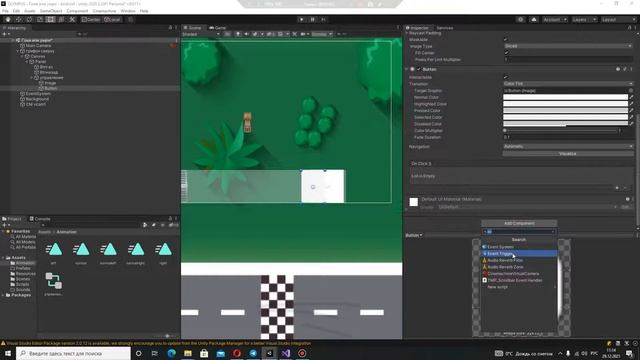Open the Highlighted Color swatch
The height and width of the screenshot is (360, 640).
[565, 104]
